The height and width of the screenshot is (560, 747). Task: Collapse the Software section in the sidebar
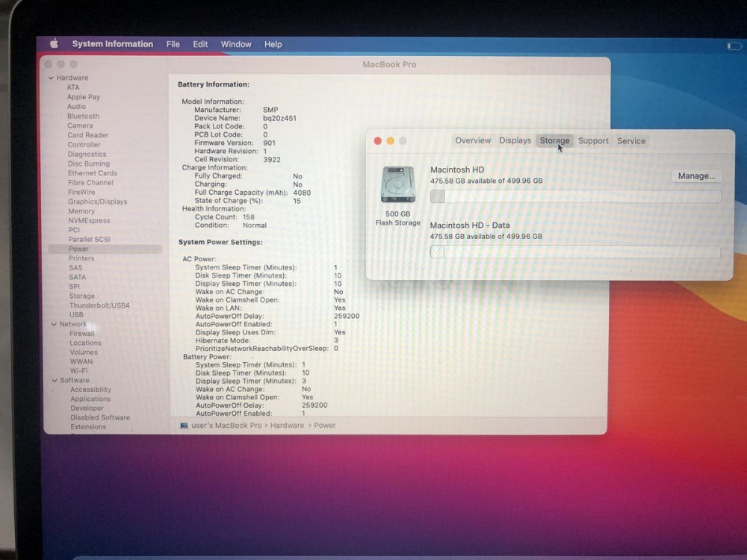click(x=54, y=380)
